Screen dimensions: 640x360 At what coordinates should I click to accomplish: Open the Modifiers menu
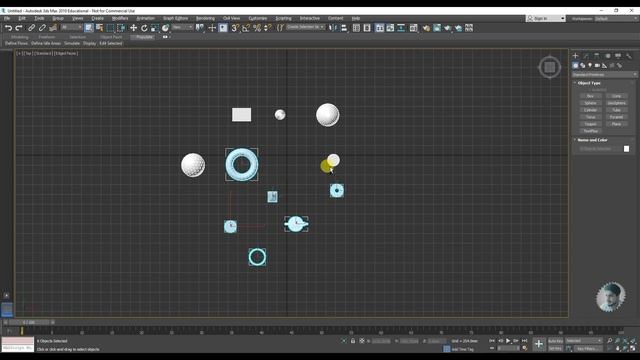coord(120,18)
